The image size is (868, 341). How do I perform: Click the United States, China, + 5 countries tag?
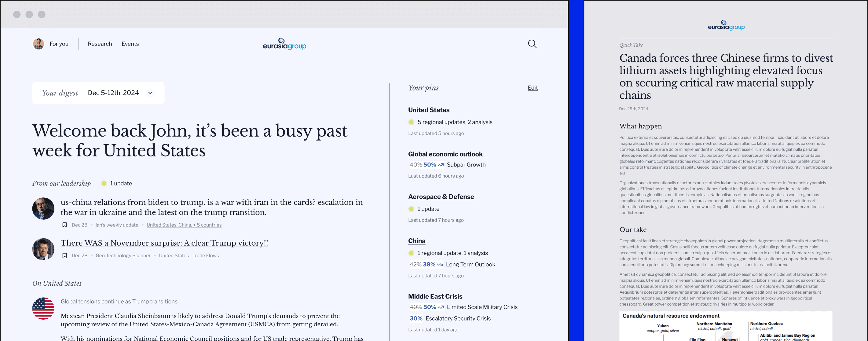tap(184, 225)
